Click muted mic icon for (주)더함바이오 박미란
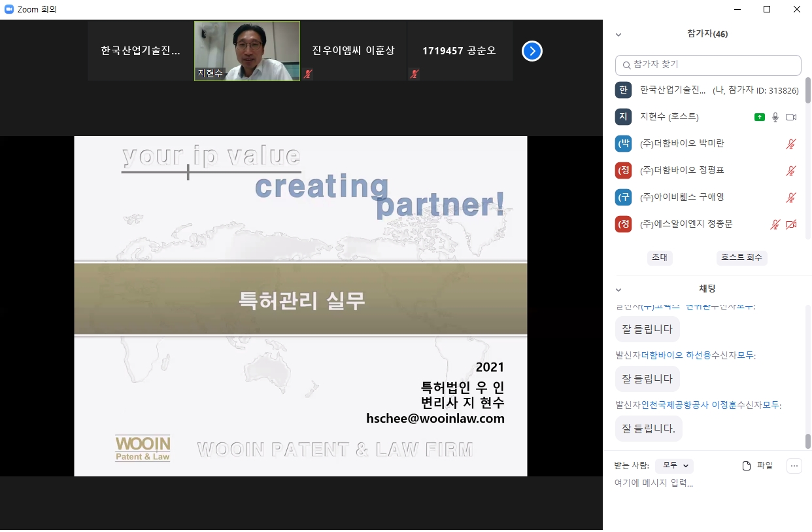The height and width of the screenshot is (532, 812). (x=791, y=144)
